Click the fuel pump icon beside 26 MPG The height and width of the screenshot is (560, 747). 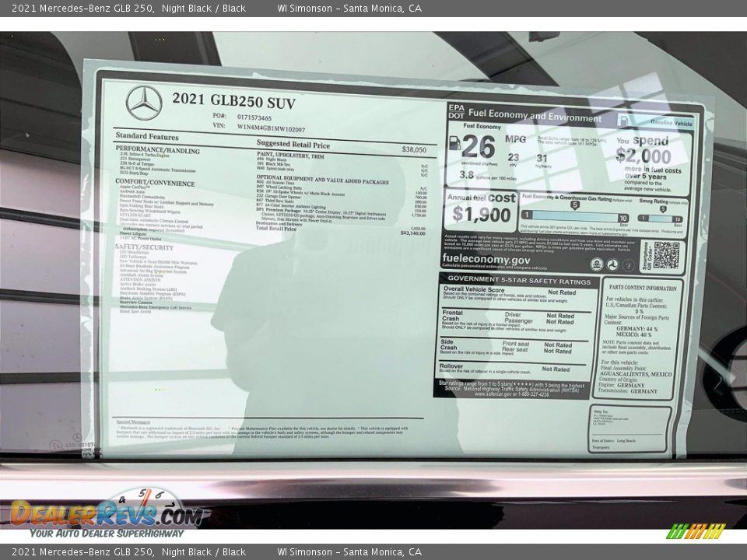(455, 143)
